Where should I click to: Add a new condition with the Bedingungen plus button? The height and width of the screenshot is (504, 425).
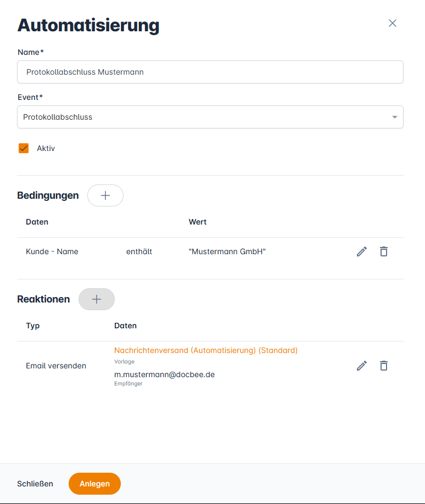tap(105, 195)
